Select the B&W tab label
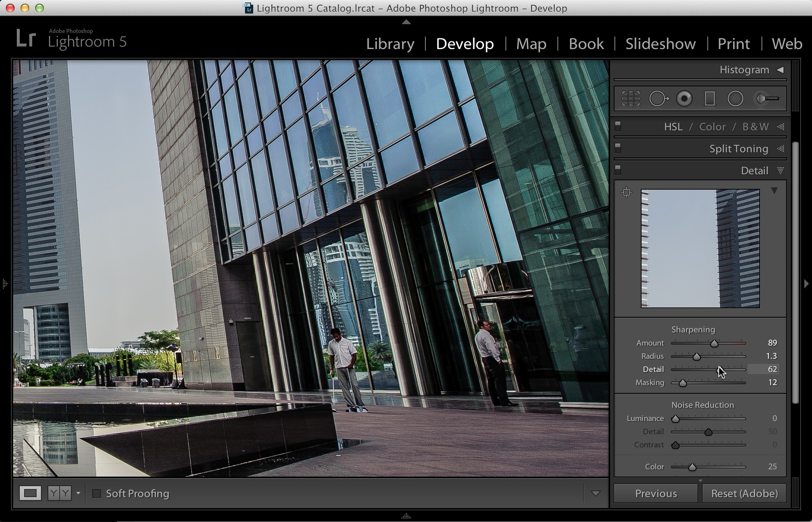Screen dimensions: 812x522 755,127
